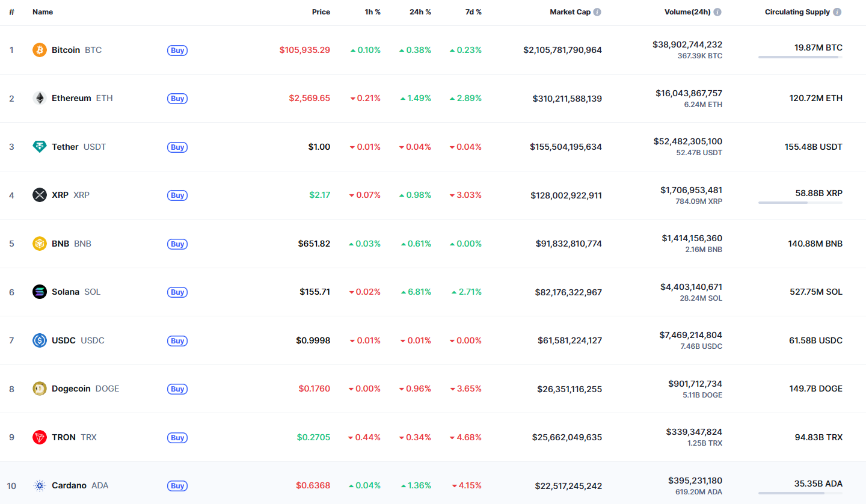
Task: Click BNB supply 140.88M BNB
Action: [816, 244]
